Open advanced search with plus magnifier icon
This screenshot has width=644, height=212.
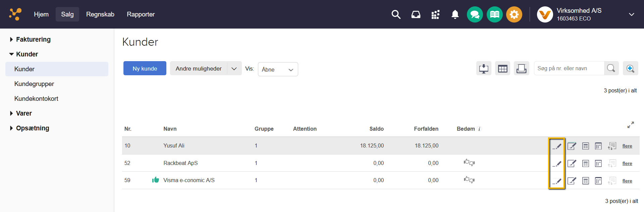[630, 69]
